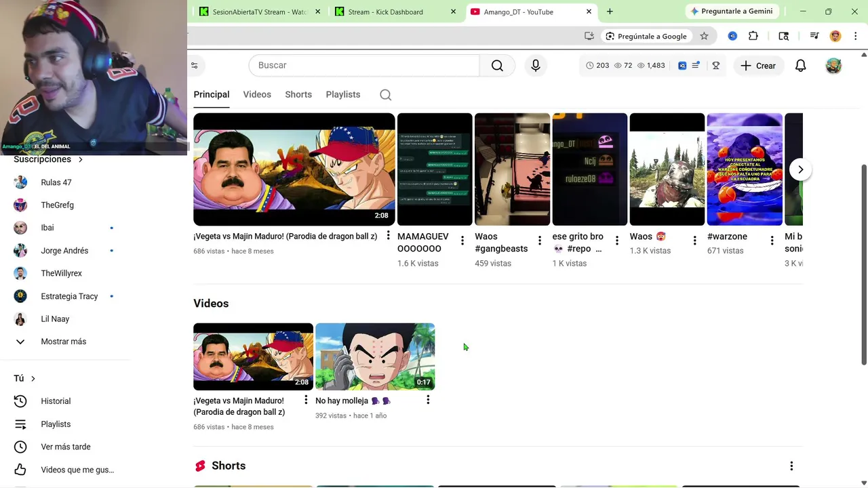Open options for No hay molleja video
Viewport: 868px width, 488px height.
428,400
